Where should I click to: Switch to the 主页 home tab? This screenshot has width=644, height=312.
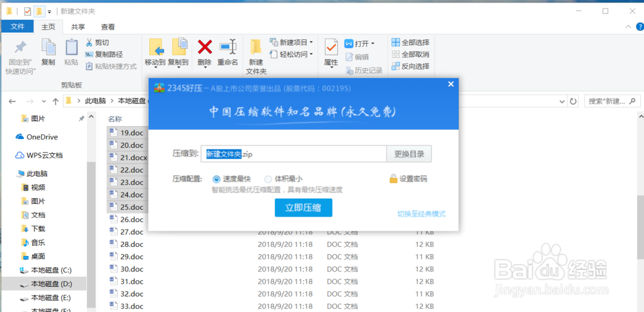[x=48, y=26]
